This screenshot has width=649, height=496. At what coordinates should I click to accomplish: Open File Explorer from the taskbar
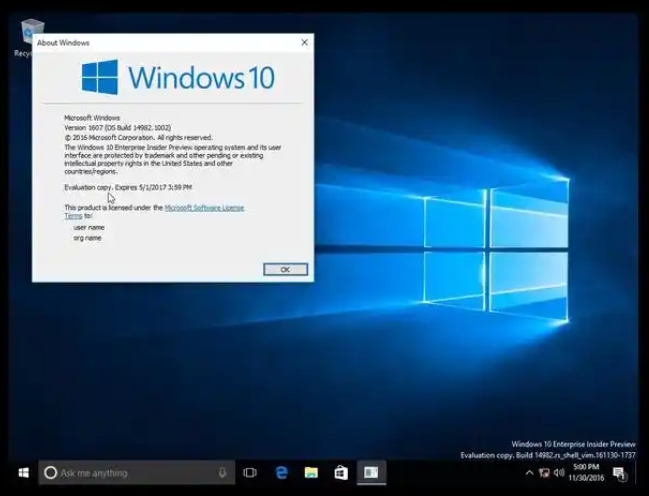[x=311, y=472]
